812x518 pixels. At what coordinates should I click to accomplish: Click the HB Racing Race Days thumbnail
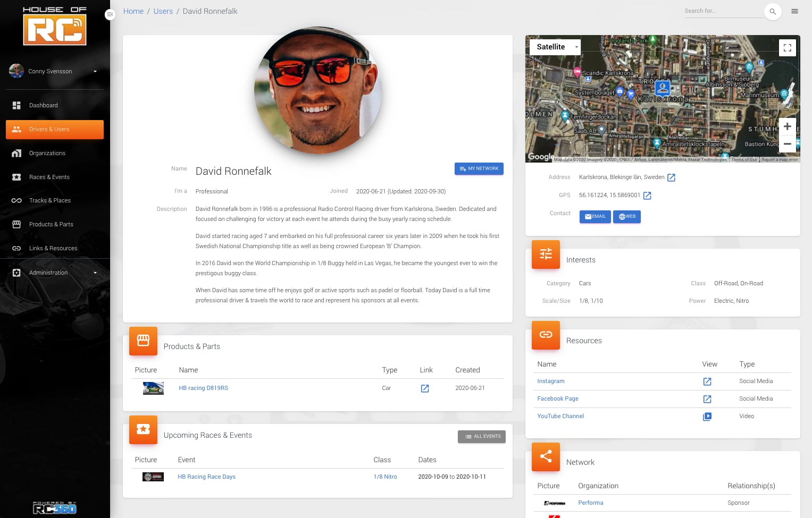(x=153, y=477)
